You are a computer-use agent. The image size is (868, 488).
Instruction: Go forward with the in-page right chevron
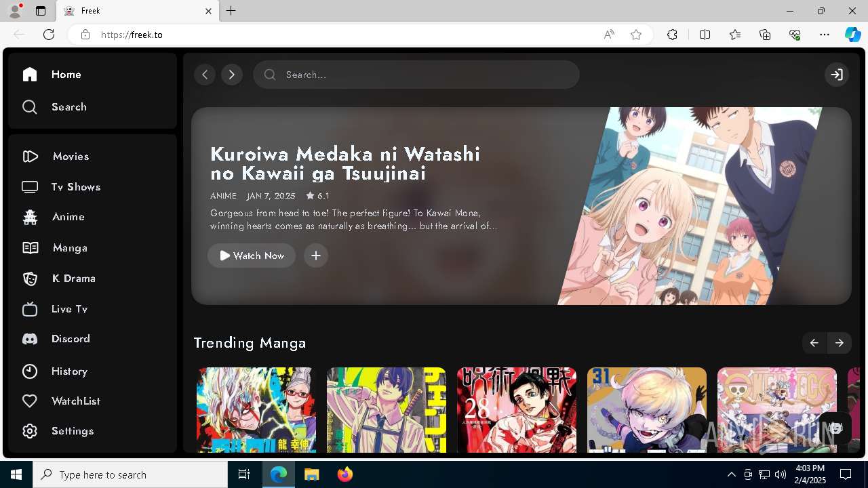tap(232, 75)
